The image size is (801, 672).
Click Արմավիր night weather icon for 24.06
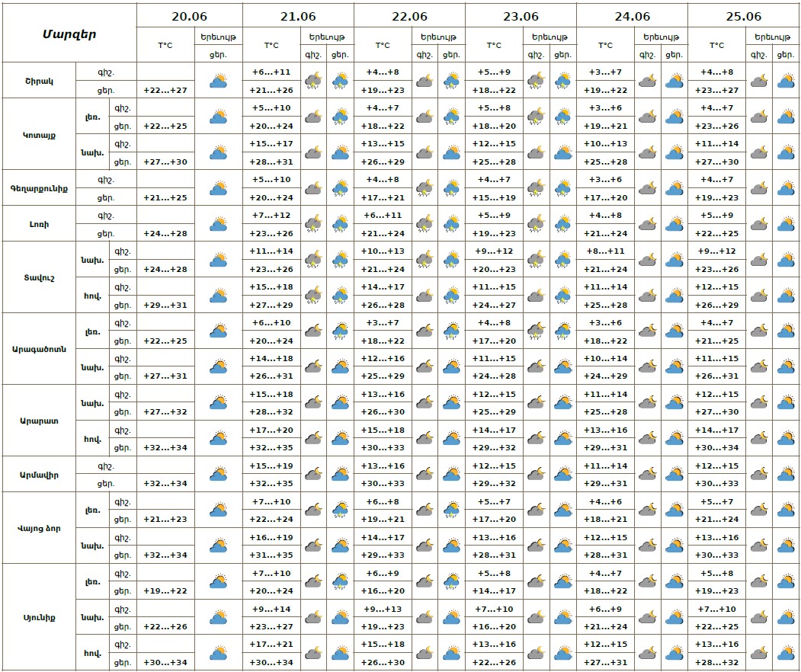(x=647, y=475)
